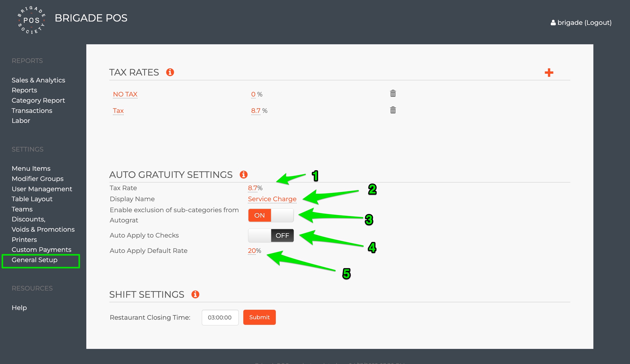Click the Brigade POS Society logo
The image size is (630, 364).
coord(31,20)
